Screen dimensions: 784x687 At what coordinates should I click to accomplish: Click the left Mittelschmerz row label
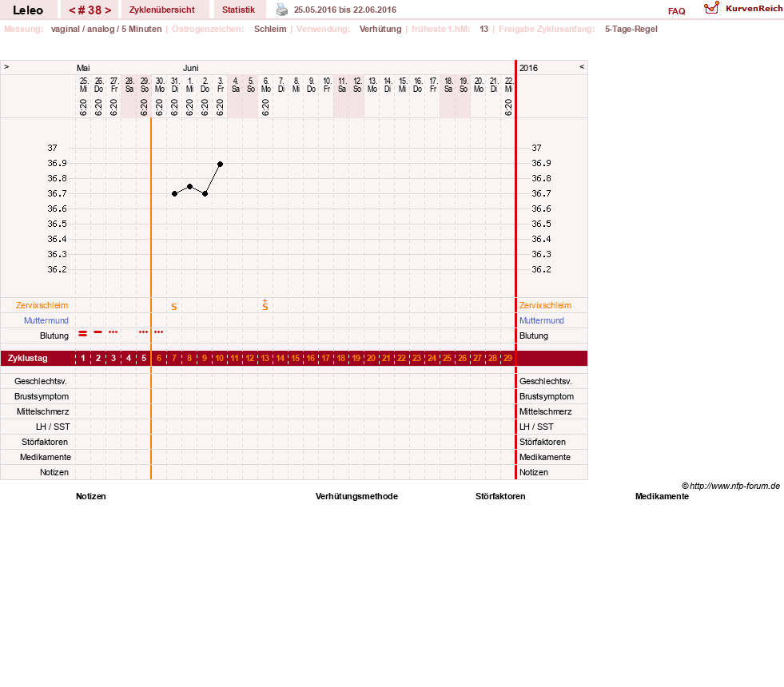coord(42,411)
